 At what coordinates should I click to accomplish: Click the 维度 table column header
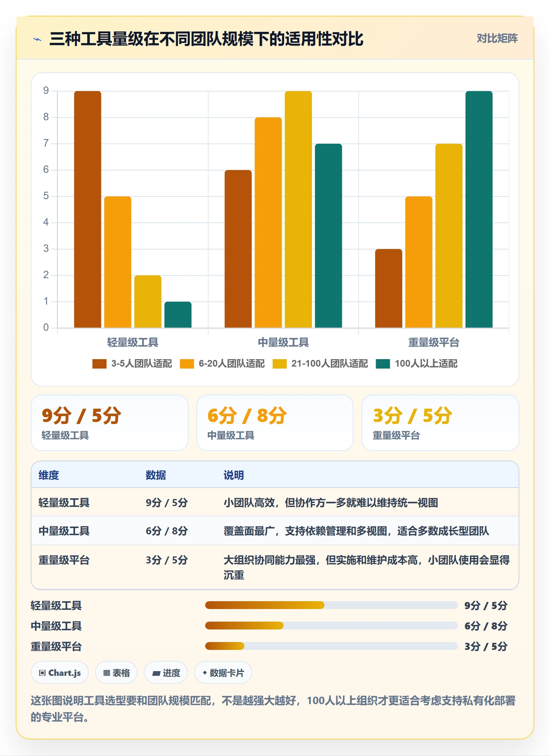49,475
